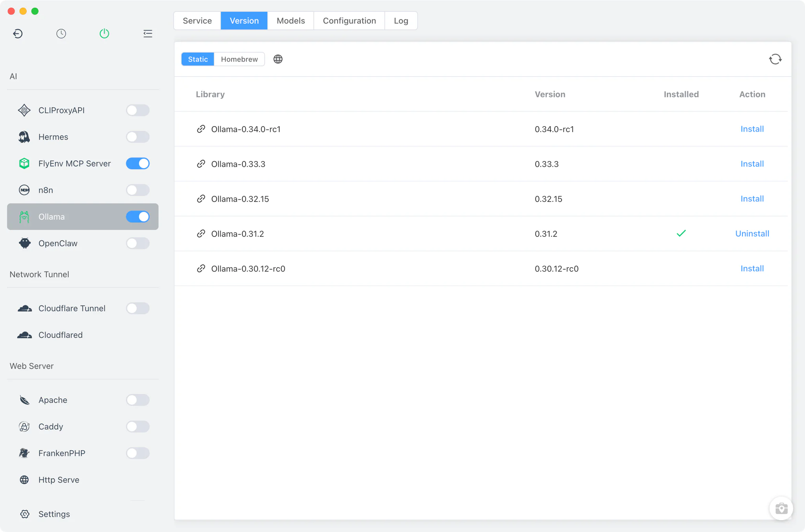This screenshot has width=805, height=532.
Task: Click link icon for Ollama-0.33.3
Action: (201, 164)
